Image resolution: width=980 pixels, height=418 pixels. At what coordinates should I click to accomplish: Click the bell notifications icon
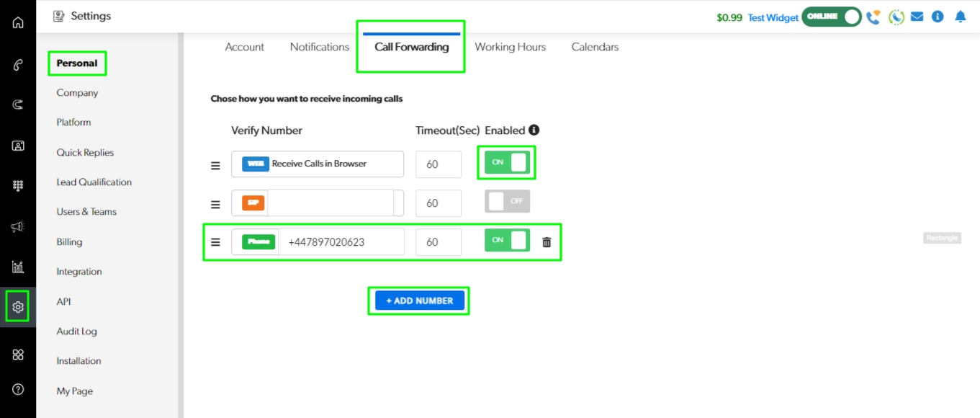[x=960, y=17]
